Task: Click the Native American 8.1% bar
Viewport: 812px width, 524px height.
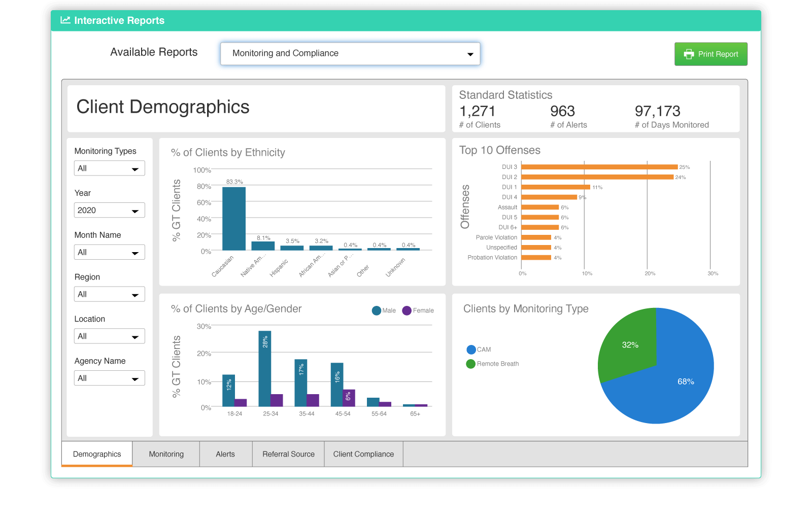Action: point(263,246)
